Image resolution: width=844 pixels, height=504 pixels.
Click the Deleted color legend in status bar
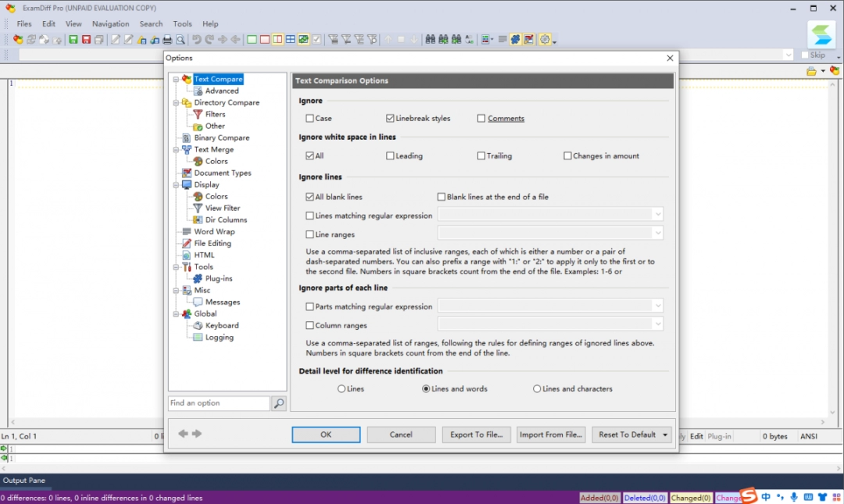pyautogui.click(x=645, y=498)
